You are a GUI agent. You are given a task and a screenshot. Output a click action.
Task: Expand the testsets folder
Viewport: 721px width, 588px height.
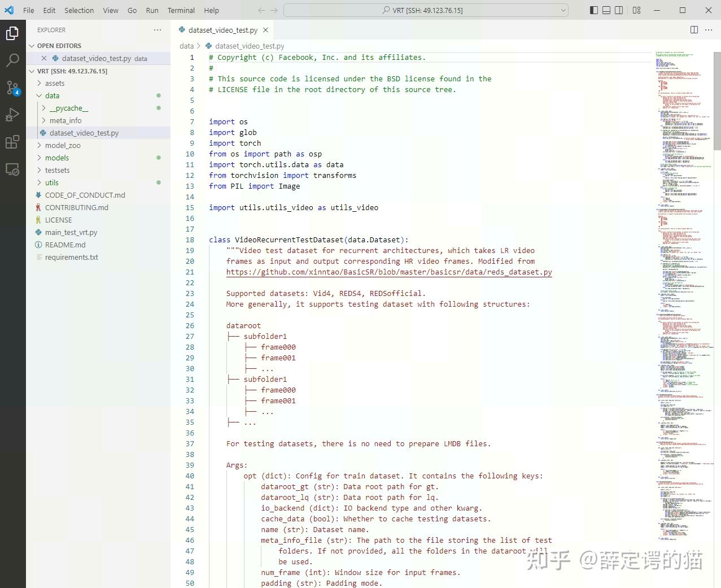click(x=58, y=171)
